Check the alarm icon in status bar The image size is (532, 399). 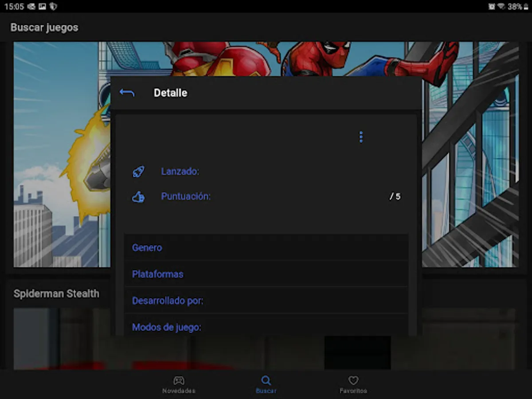pos(492,6)
